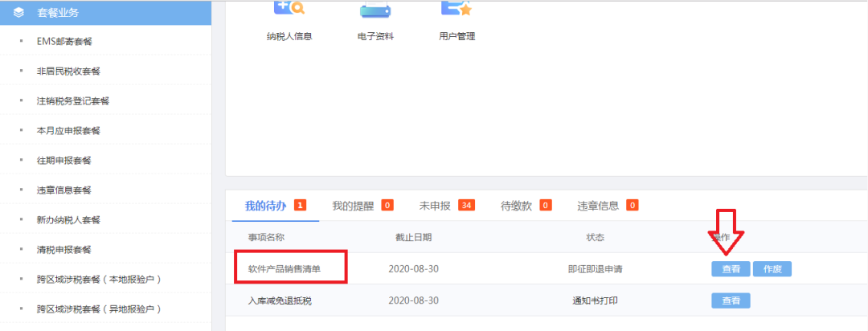Click the 即征即退申请 status cell
Viewport: 868px width, 331px height.
(595, 269)
